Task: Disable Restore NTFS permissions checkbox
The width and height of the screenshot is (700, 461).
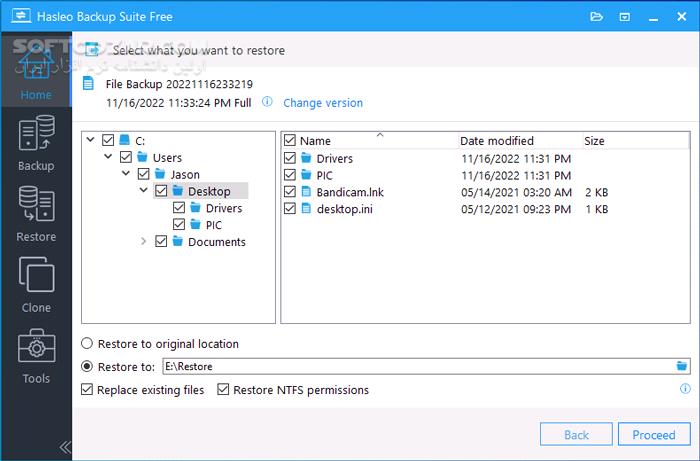Action: 223,389
